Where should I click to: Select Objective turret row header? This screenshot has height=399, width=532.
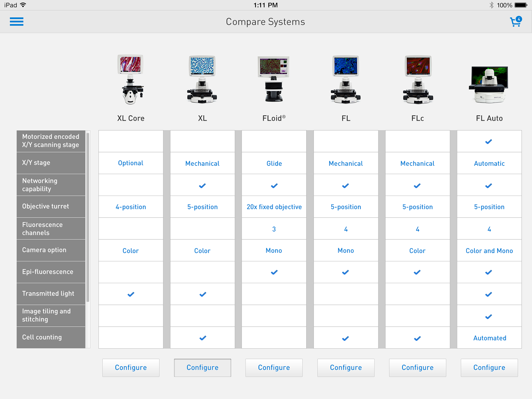pos(51,206)
